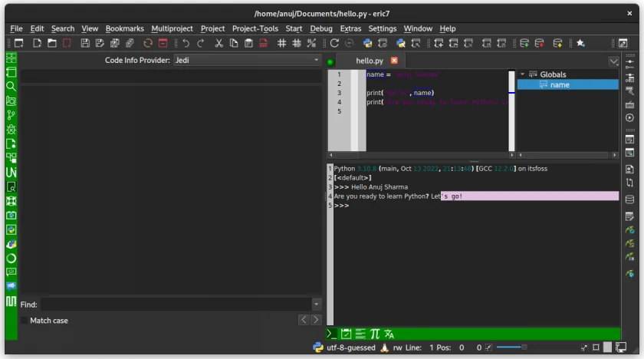The height and width of the screenshot is (359, 644).
Task: Click the Paste clipboard icon
Action: (248, 43)
